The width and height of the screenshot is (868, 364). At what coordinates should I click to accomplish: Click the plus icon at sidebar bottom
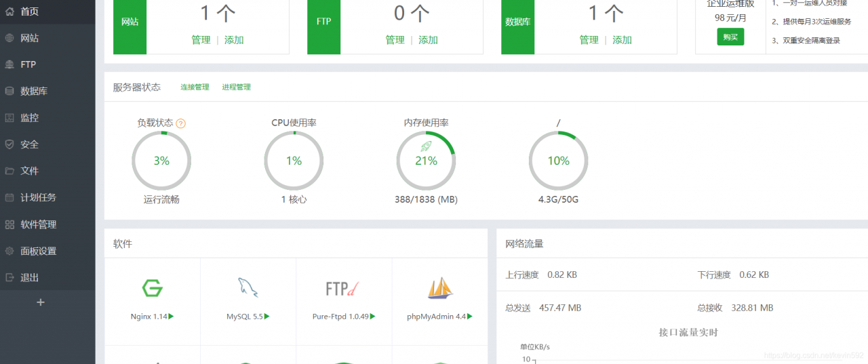(x=41, y=302)
